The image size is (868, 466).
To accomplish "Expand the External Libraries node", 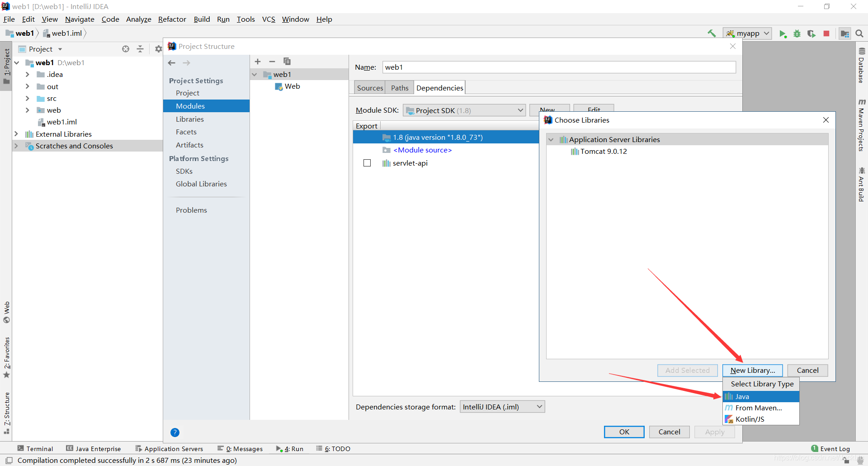I will (16, 134).
